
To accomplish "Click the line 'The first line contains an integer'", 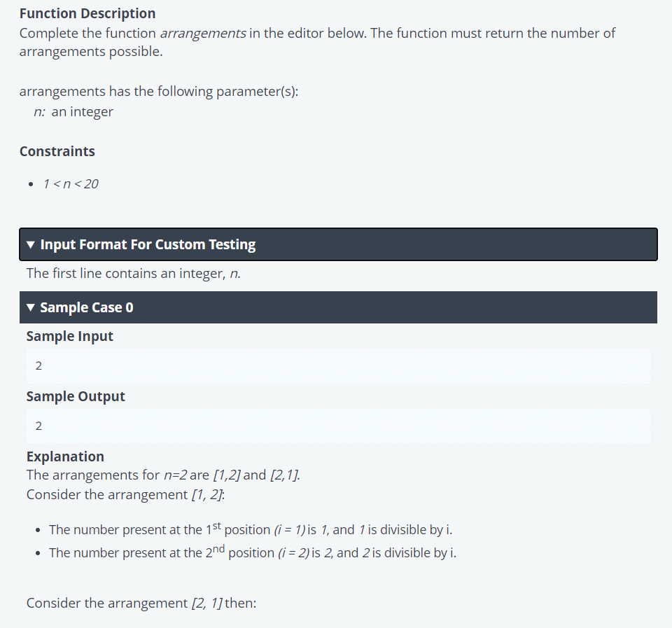I will pyautogui.click(x=134, y=273).
